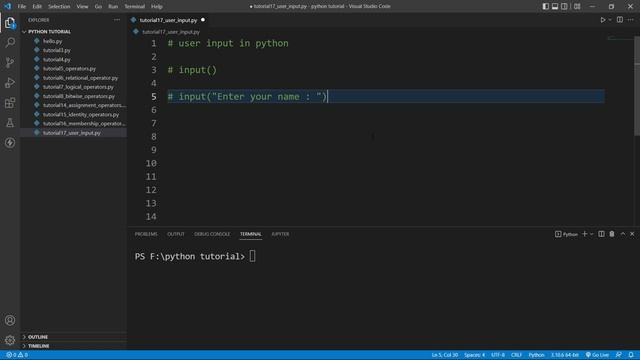
Task: Open tutorial5_operators.py file
Action: (x=69, y=69)
